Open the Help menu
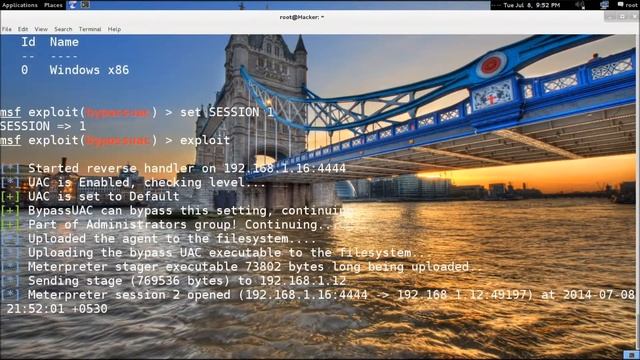Viewport: 640px width, 360px height. pos(114,29)
